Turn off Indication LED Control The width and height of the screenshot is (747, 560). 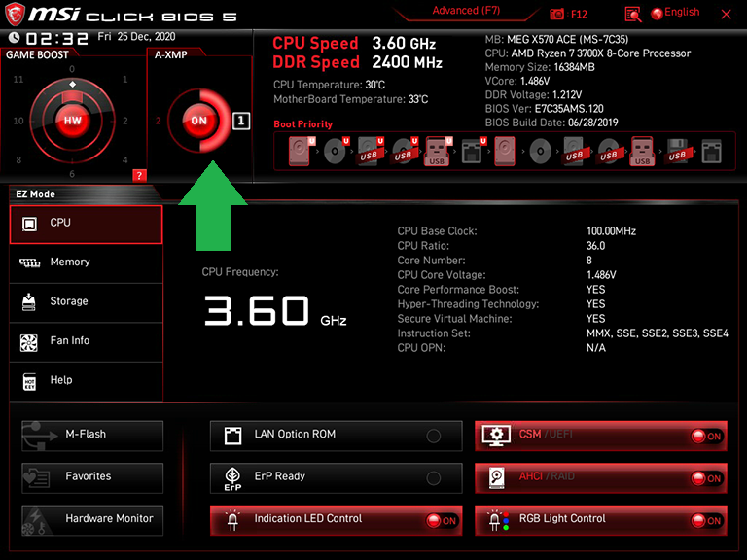click(x=442, y=521)
